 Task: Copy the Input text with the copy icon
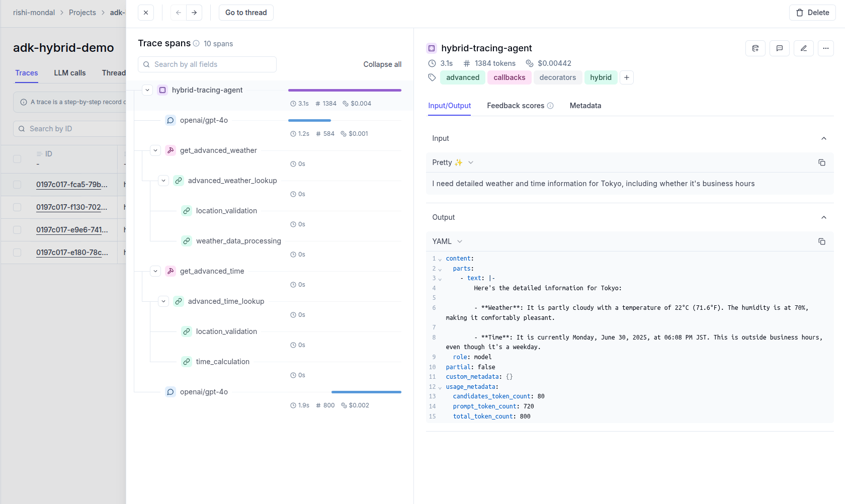coord(822,162)
